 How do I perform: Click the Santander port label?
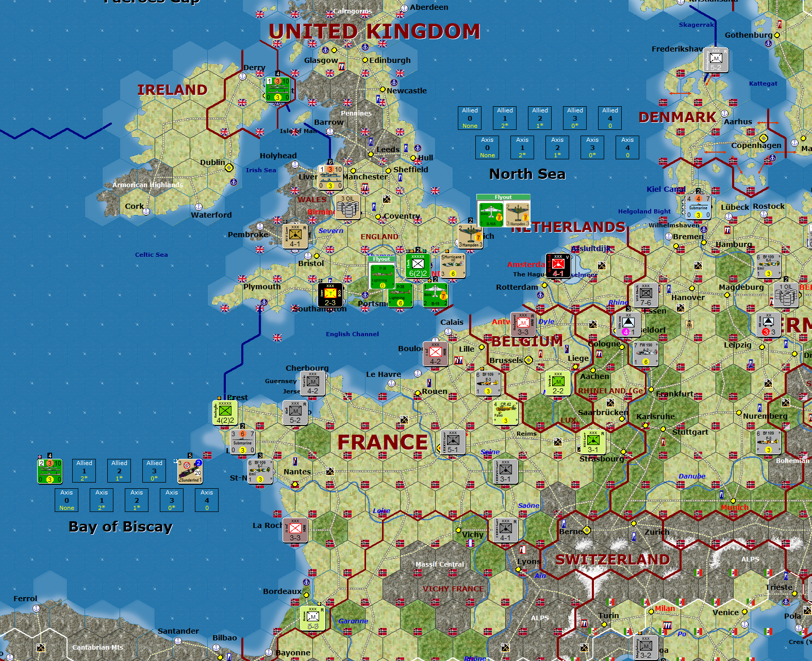point(178,631)
